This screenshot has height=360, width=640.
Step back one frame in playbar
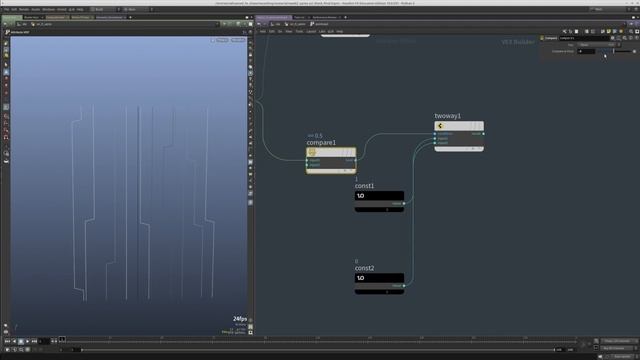(14, 341)
